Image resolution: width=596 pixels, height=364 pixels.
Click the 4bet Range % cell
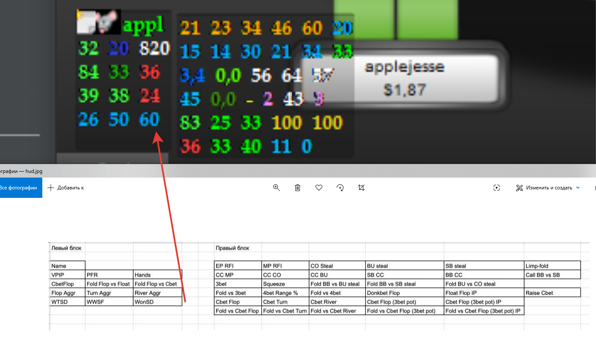pyautogui.click(x=286, y=293)
